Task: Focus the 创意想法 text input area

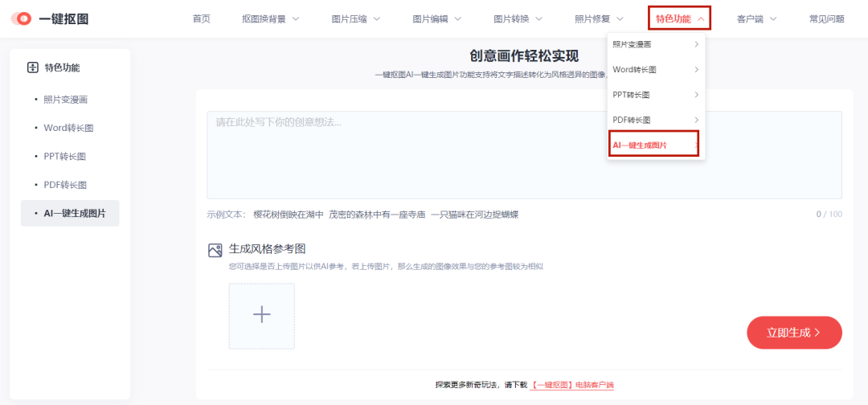Action: click(524, 155)
